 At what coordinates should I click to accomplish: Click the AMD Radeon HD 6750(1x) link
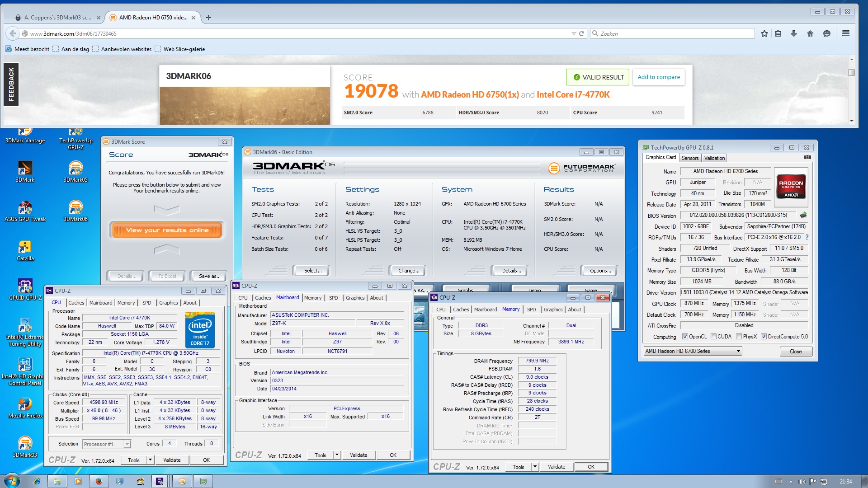point(470,94)
